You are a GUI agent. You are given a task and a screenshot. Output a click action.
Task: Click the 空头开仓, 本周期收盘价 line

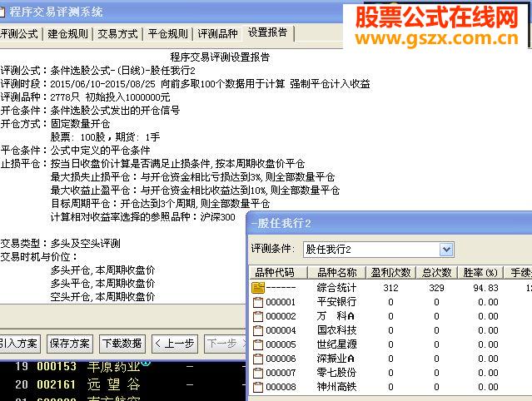pos(102,297)
